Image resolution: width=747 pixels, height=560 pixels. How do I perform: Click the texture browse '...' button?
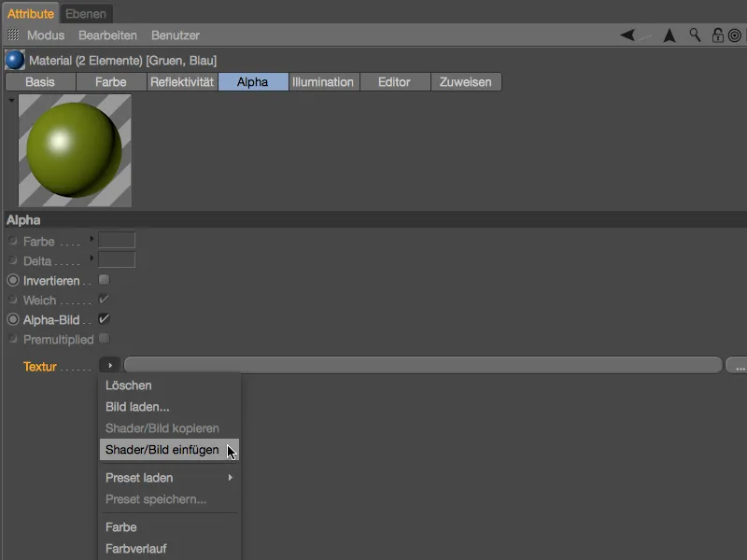click(x=737, y=365)
